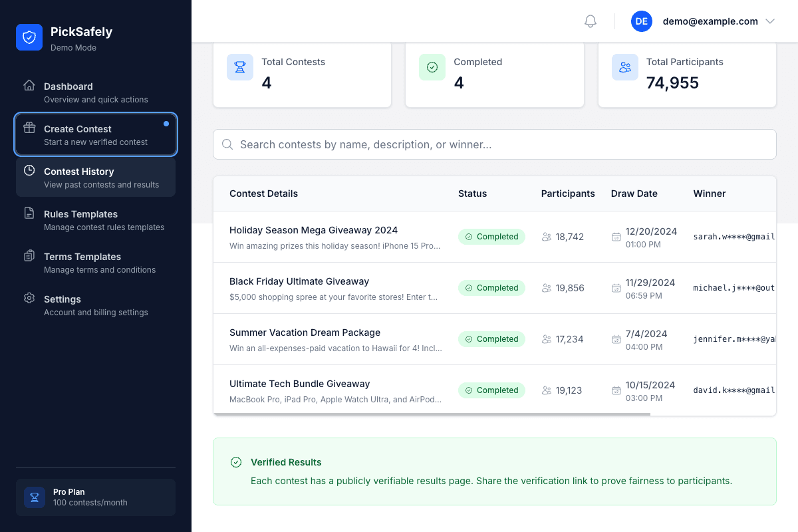
Task: Open the Black Friday Ultimate Giveaway entry
Action: [299, 281]
